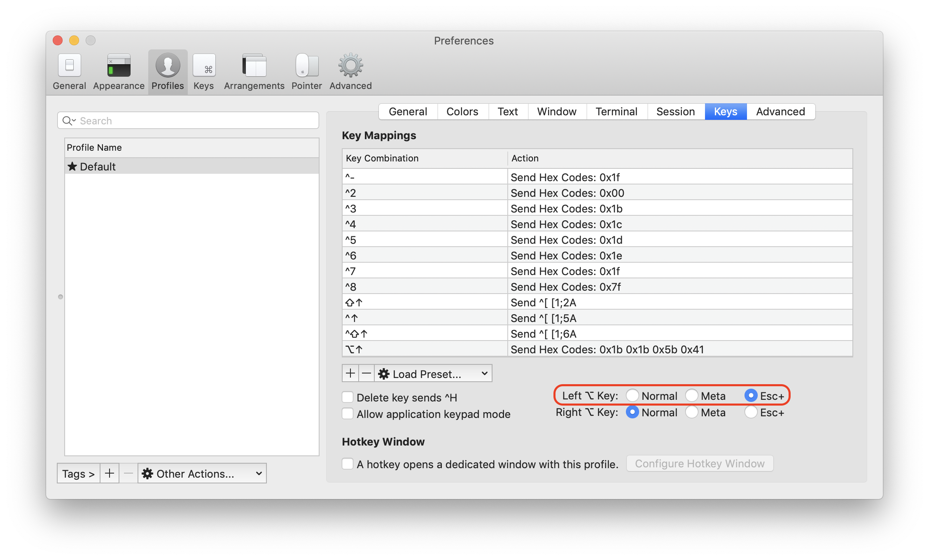Set Left Option Key to Meta
The image size is (929, 560).
pyautogui.click(x=692, y=396)
